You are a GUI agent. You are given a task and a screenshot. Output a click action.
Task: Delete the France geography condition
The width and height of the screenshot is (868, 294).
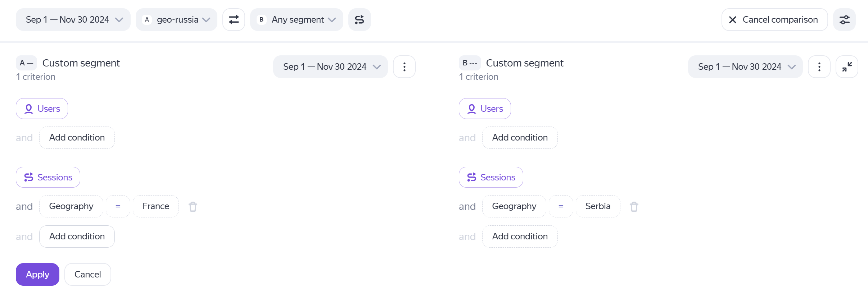[x=193, y=207]
